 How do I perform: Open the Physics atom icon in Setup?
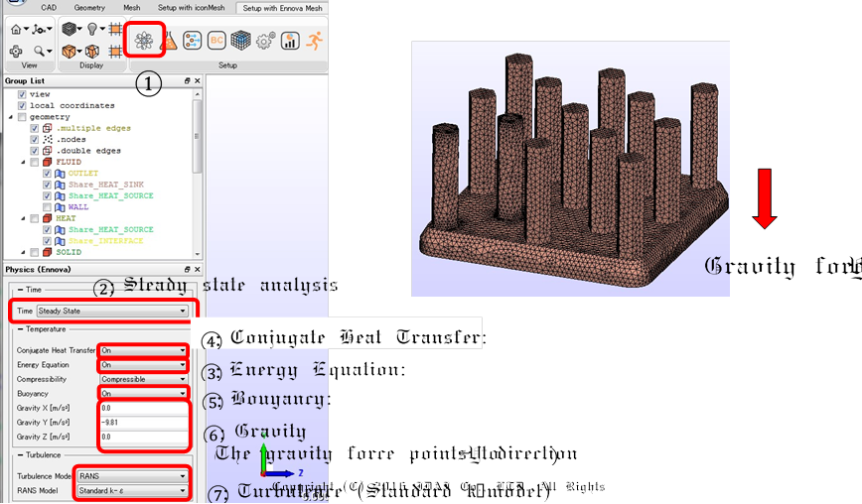145,41
